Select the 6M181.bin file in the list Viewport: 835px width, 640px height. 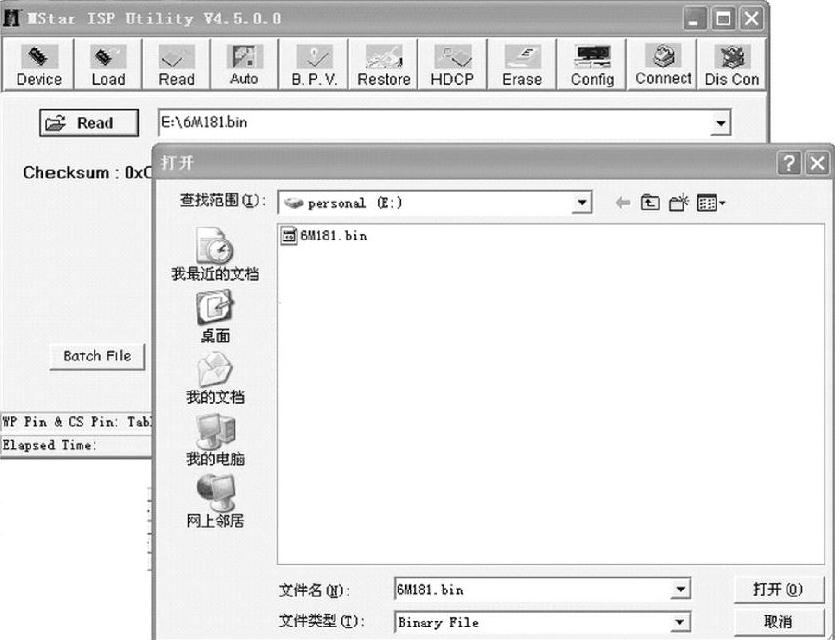coord(324,235)
